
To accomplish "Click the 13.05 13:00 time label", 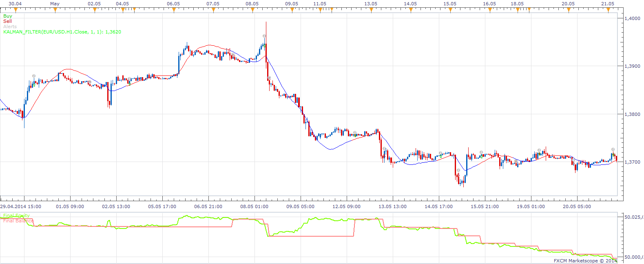I will pos(393,206).
